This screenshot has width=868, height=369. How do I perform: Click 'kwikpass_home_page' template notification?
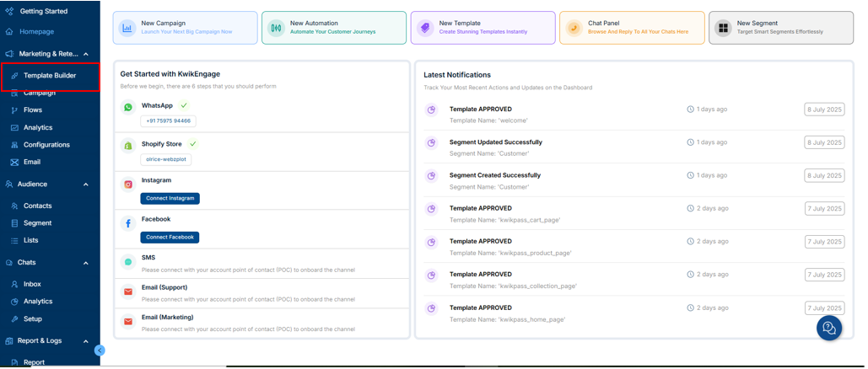634,313
